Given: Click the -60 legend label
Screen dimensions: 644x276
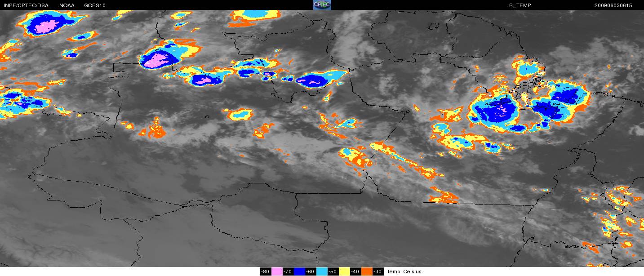Looking at the screenshot, I should pos(311,272).
